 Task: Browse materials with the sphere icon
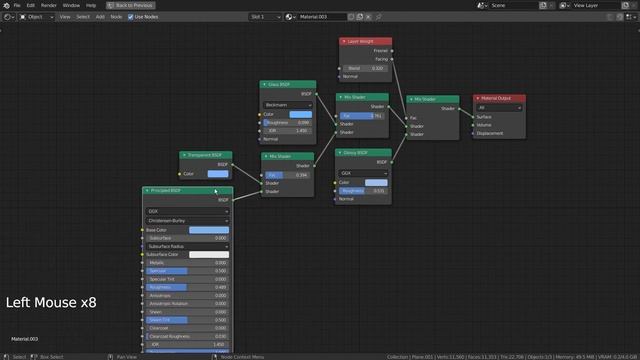pos(290,17)
